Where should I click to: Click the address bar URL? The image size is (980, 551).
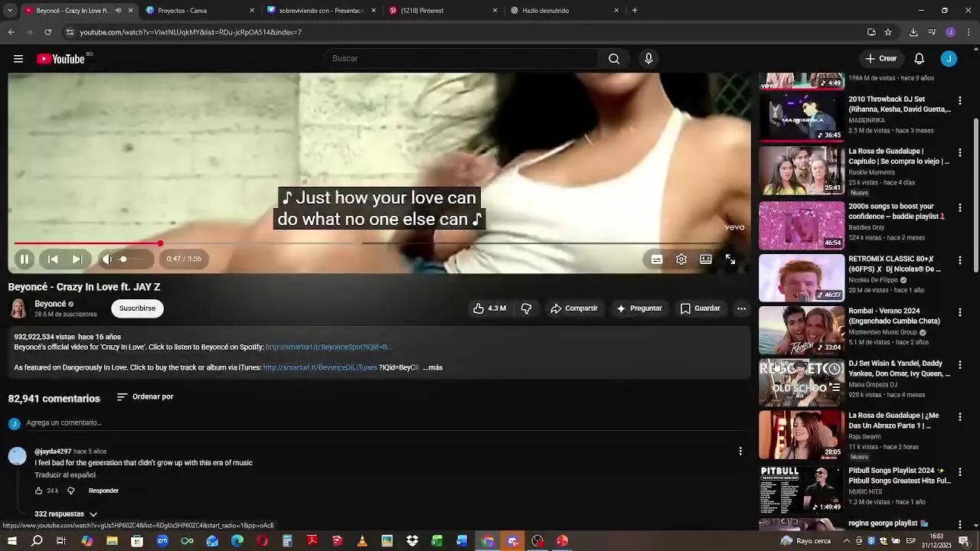pos(190,32)
